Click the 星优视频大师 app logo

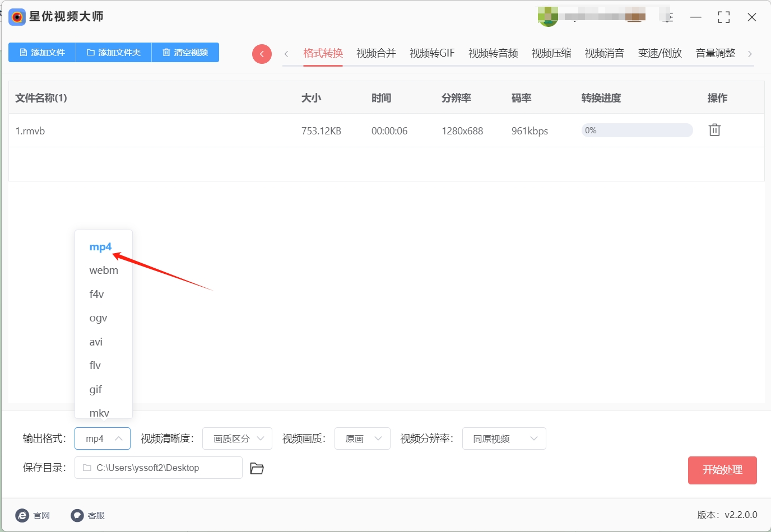point(17,17)
